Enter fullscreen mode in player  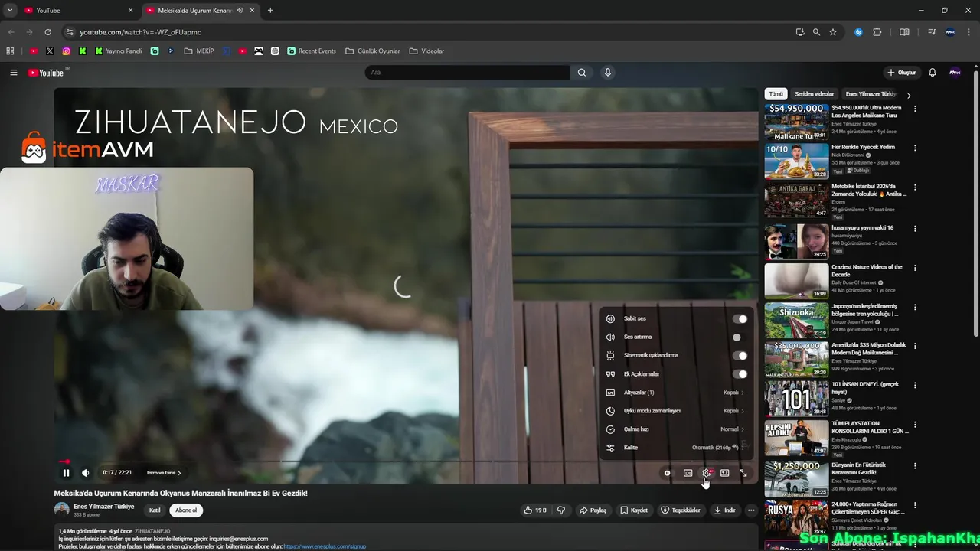point(743,473)
